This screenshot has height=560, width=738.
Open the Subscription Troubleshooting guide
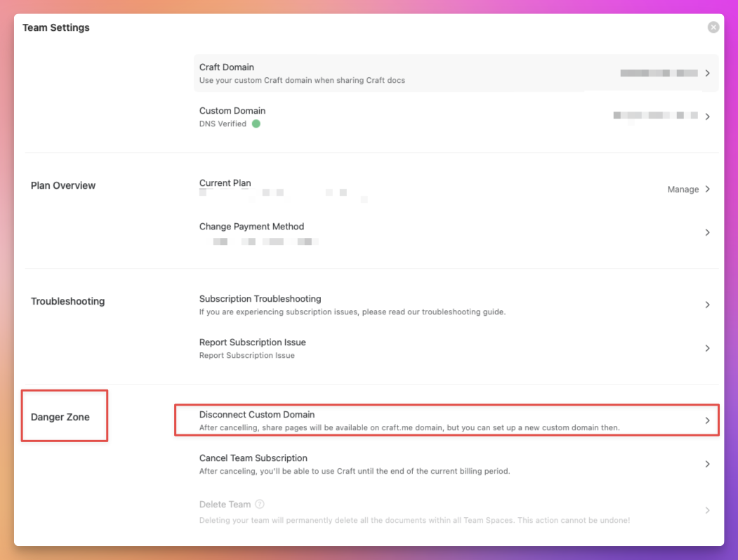(x=260, y=298)
